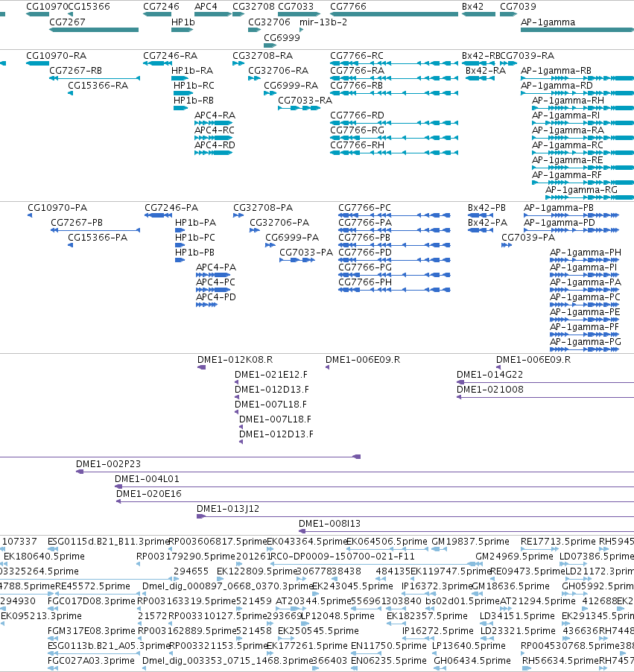Click protein CG7033-PA
This screenshot has width=634, height=672.
pos(306,253)
